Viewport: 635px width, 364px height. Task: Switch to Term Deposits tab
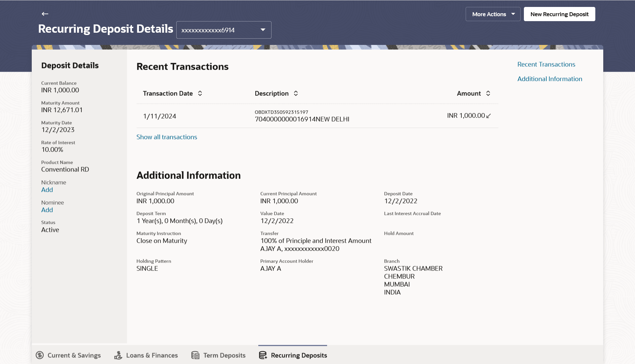pyautogui.click(x=224, y=355)
